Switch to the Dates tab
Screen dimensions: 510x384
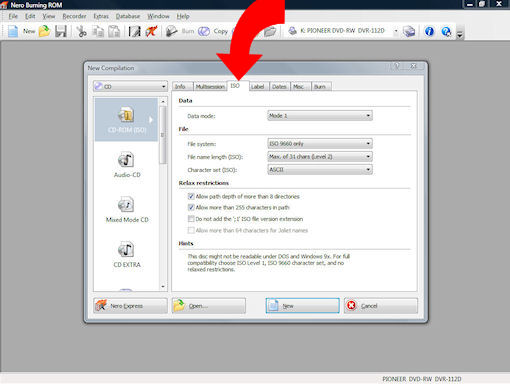click(280, 86)
